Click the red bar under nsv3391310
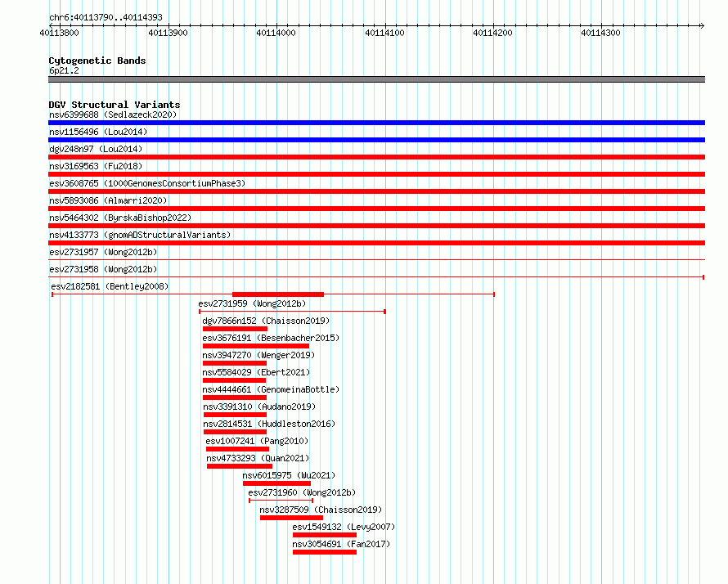 pyautogui.click(x=236, y=415)
